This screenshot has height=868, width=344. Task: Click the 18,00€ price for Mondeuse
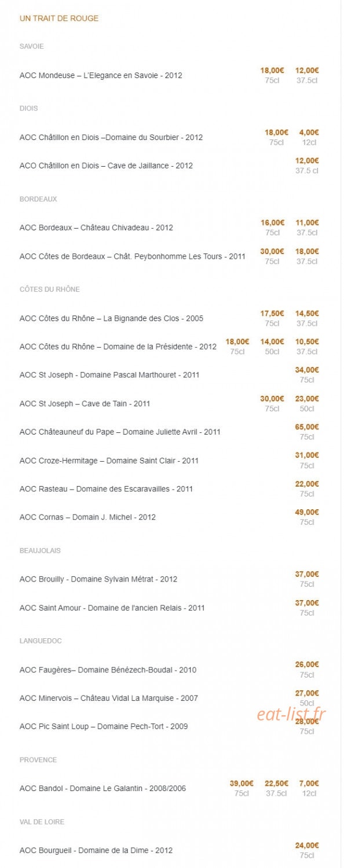pyautogui.click(x=272, y=71)
